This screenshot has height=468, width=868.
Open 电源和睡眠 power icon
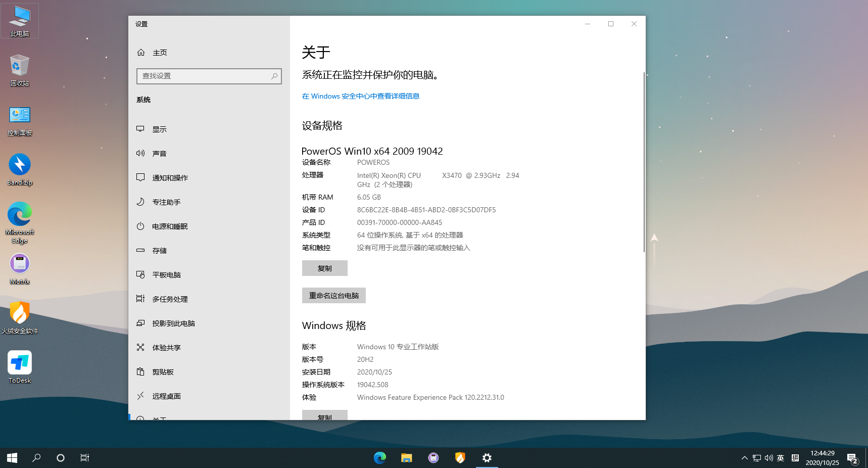pos(140,226)
